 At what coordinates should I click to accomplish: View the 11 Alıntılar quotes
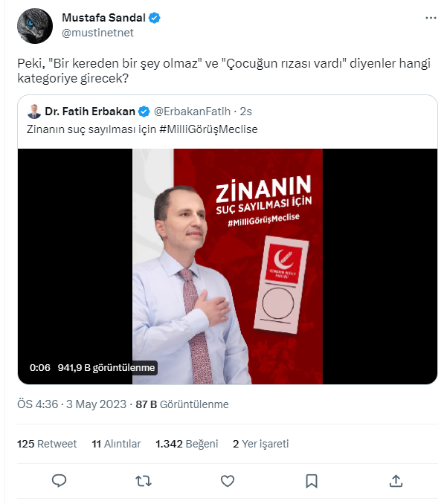(117, 444)
